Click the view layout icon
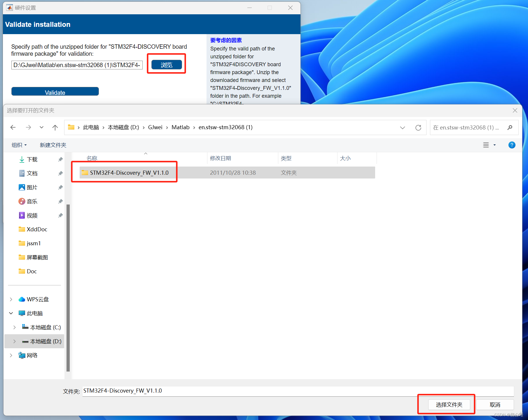This screenshot has height=420, width=528. tap(486, 145)
